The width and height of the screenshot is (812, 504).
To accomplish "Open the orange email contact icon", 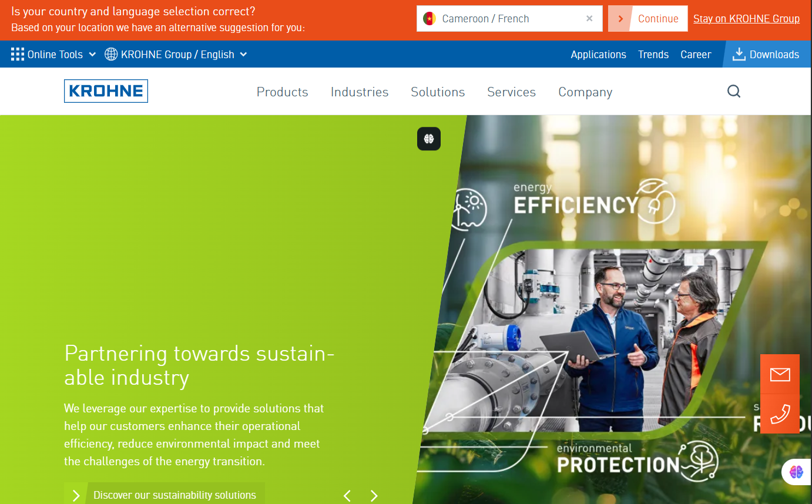I will 780,374.
